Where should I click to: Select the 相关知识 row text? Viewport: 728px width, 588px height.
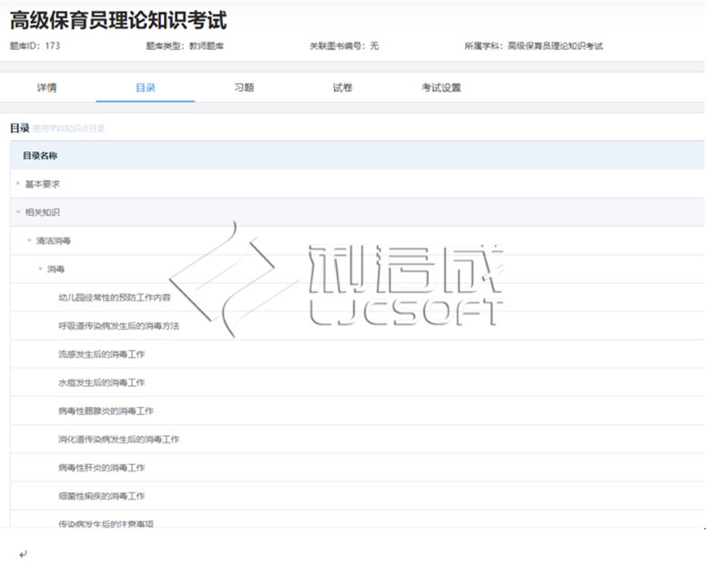pyautogui.click(x=42, y=213)
